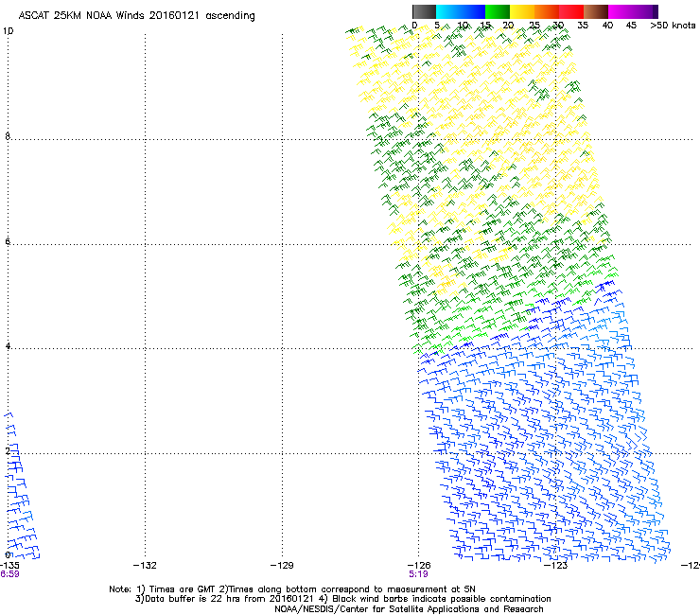Click the '-129' longitude label
Viewport: 700px width, 615px height.
(282, 566)
